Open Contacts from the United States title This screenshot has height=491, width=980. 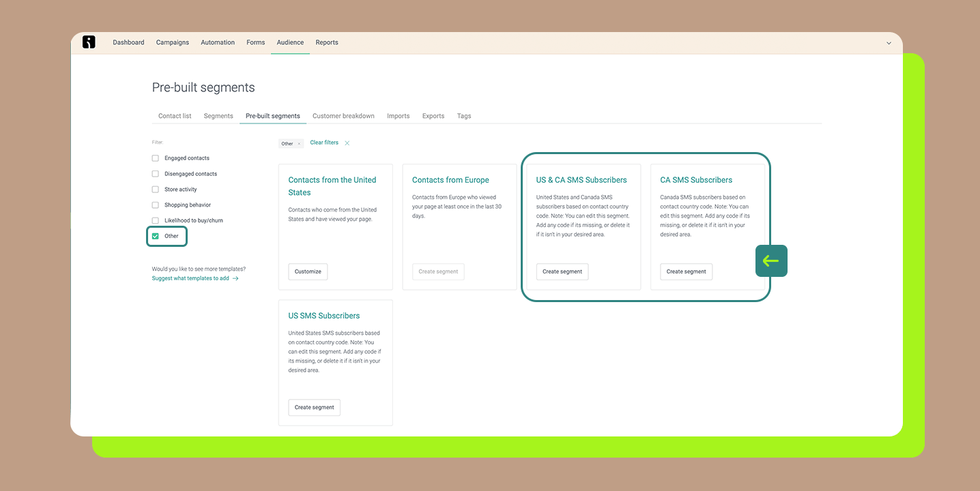332,186
